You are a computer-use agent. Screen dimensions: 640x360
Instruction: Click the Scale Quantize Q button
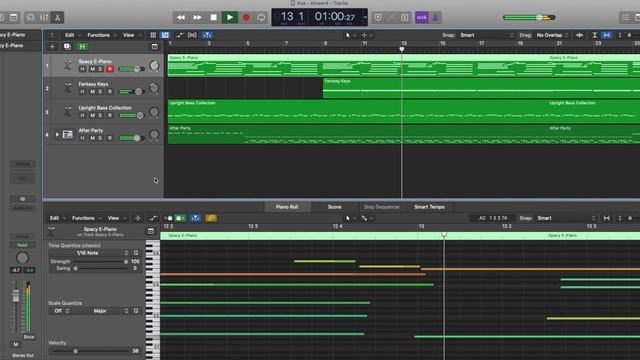[136, 311]
